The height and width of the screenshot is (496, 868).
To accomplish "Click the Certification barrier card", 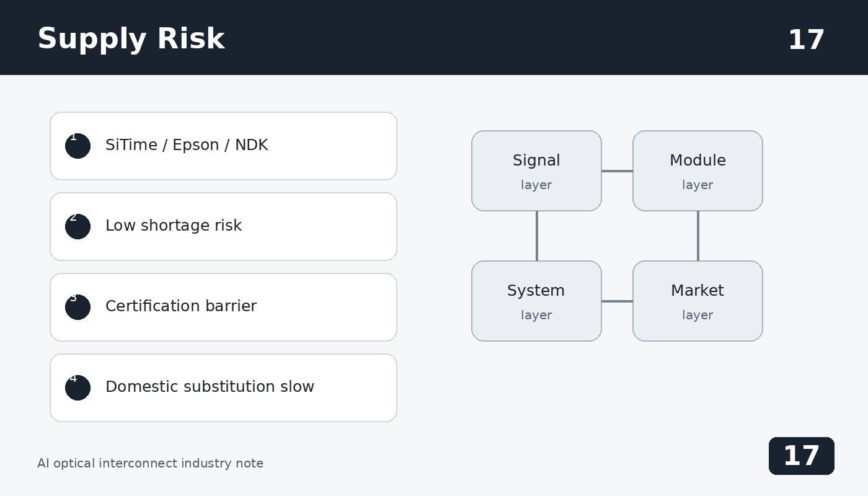I will point(223,307).
